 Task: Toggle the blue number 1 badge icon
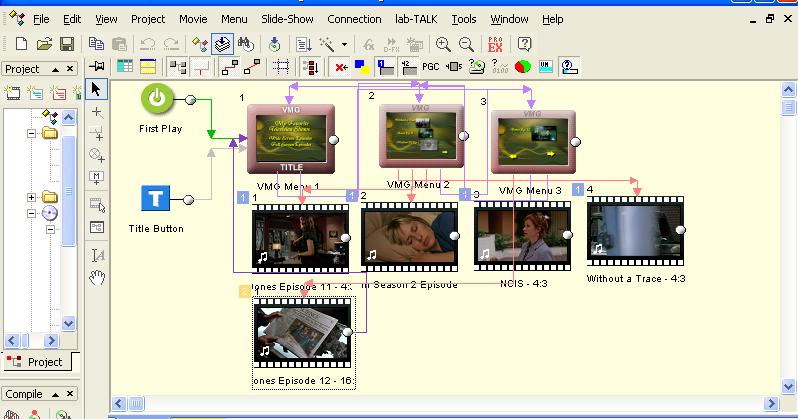click(386, 67)
